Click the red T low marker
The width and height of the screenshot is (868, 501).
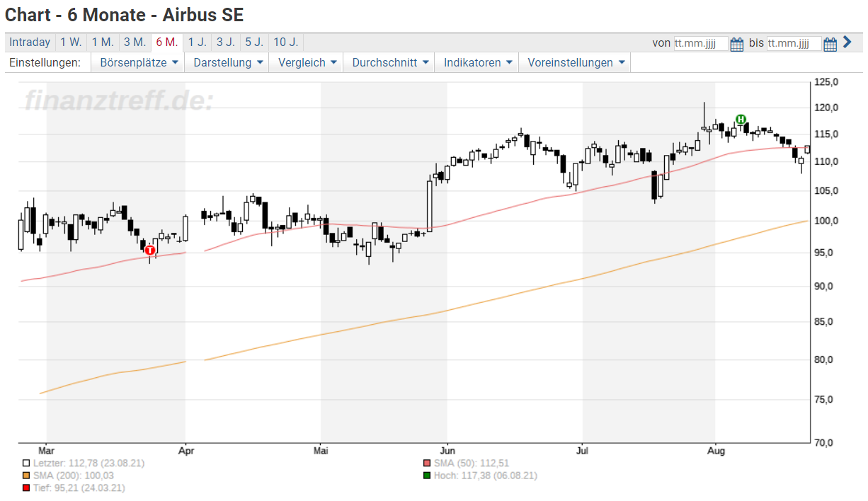[x=149, y=250]
